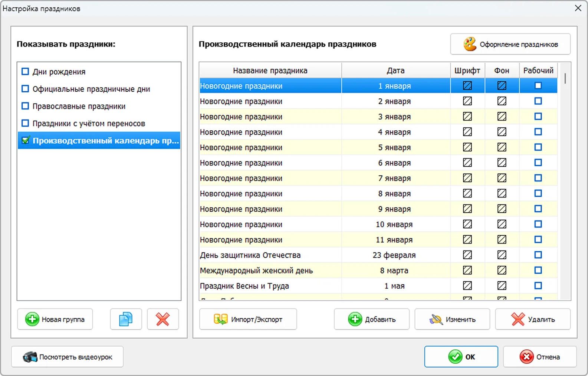Click the Import/Export button

(248, 319)
